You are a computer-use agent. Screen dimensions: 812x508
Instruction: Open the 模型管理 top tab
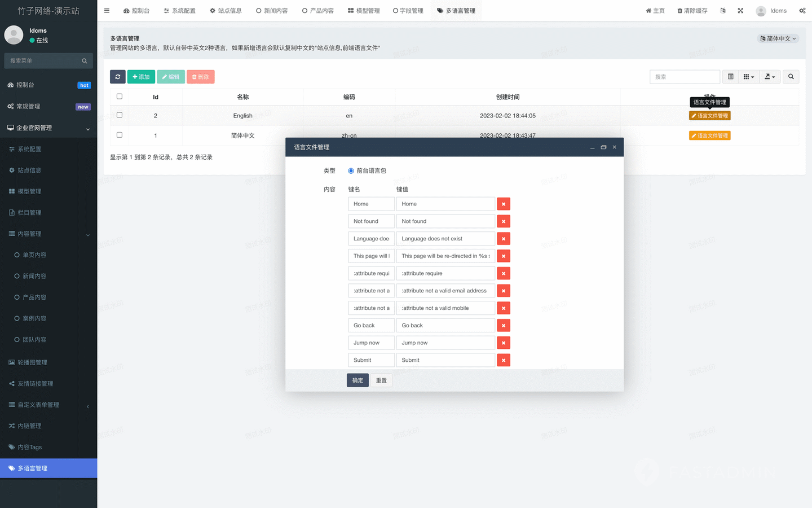click(364, 11)
